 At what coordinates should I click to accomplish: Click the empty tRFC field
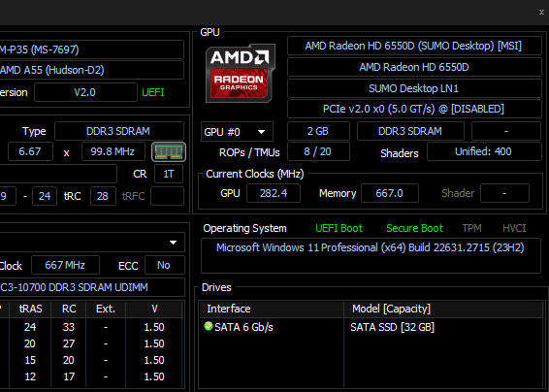point(167,196)
